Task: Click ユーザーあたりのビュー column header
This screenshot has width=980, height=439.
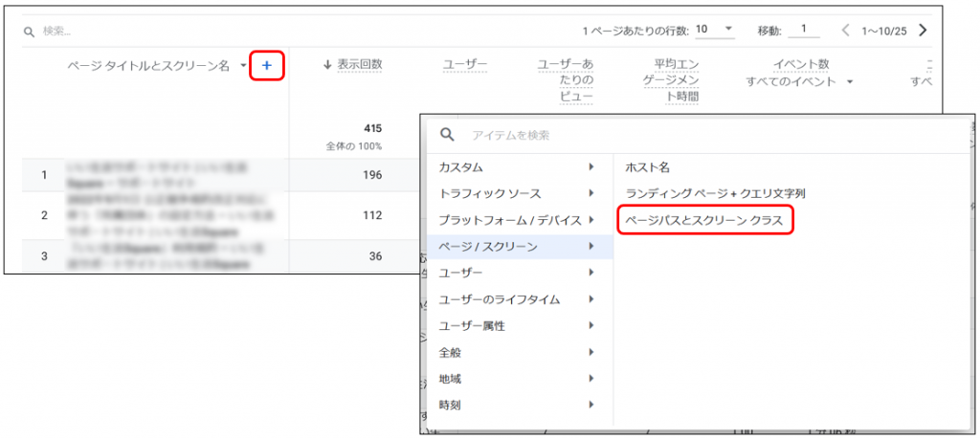Action: click(565, 80)
